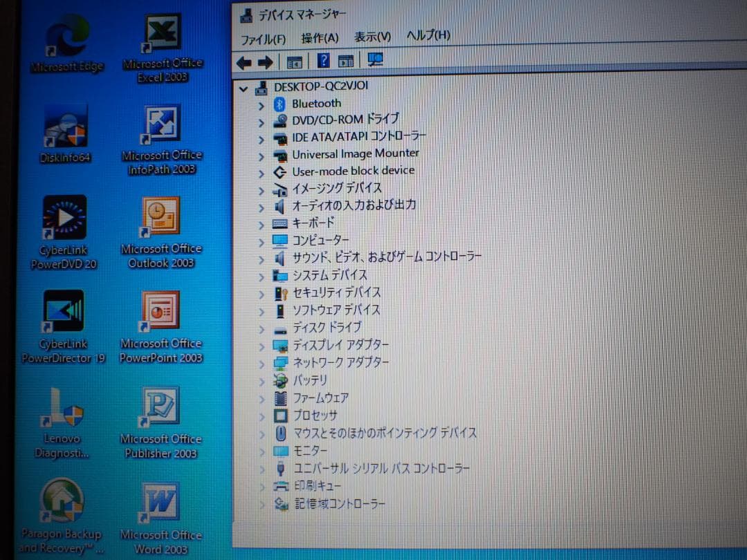Click the mouse icon beside マウスとそのほかのポインティング デバイス
Image resolution: width=747 pixels, height=560 pixels.
pyautogui.click(x=281, y=433)
